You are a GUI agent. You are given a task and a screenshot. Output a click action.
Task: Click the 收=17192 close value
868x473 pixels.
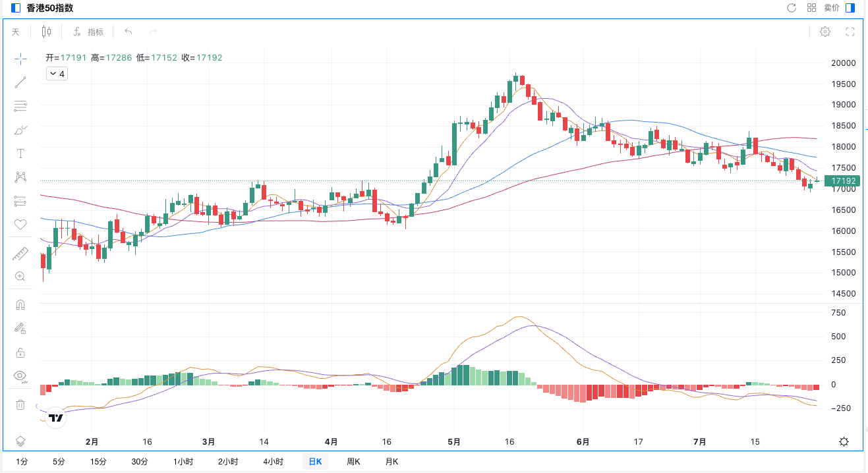pos(202,58)
